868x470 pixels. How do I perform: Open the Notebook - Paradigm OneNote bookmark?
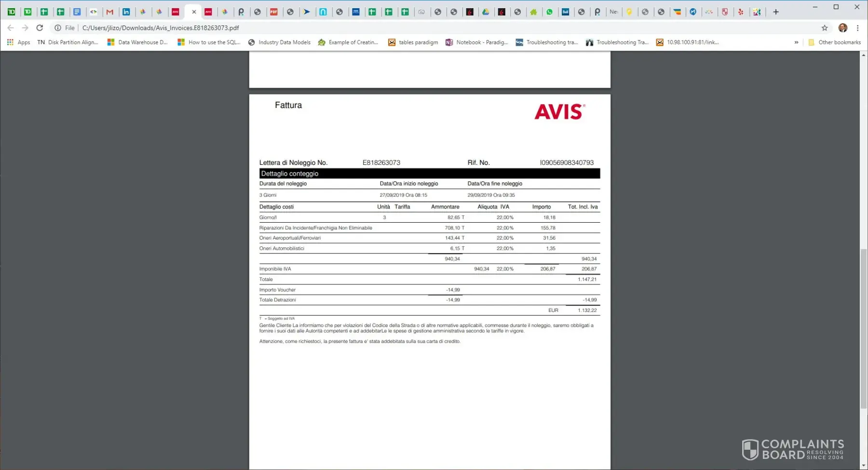[476, 42]
